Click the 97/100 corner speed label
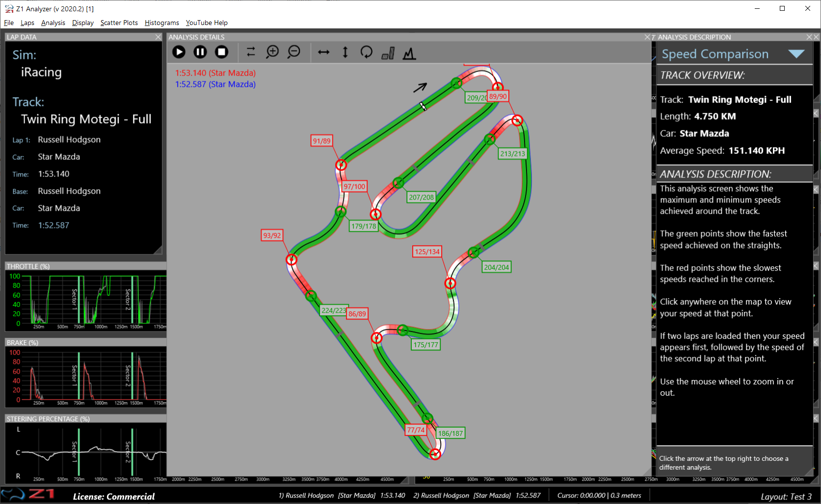821x504 pixels. (x=354, y=186)
